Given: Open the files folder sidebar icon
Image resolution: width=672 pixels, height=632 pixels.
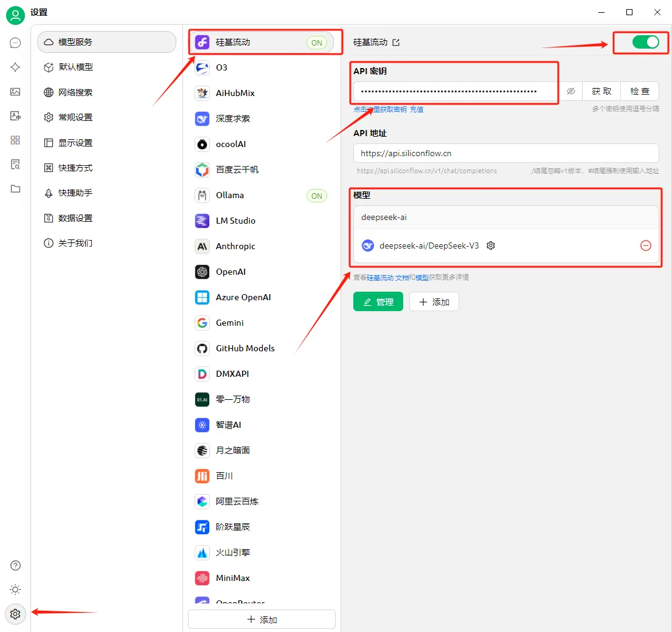Looking at the screenshot, I should pyautogui.click(x=15, y=189).
